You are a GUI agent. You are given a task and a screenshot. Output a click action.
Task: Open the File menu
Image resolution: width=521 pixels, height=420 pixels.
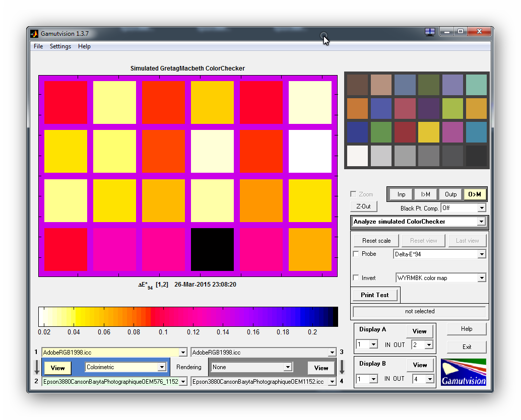point(38,46)
